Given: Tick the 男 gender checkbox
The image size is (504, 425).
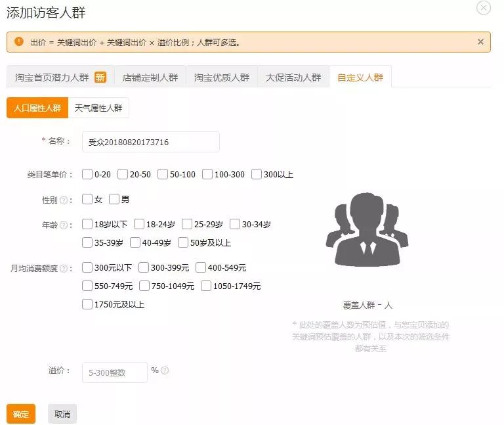Looking at the screenshot, I should 114,199.
